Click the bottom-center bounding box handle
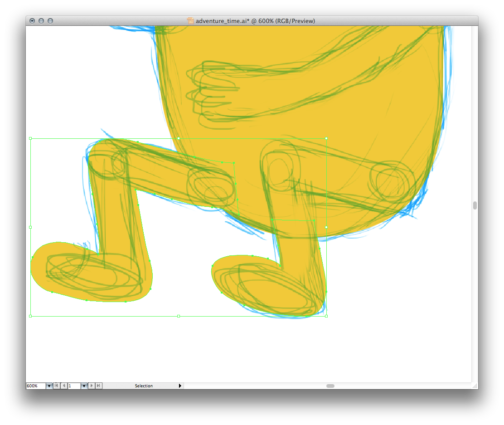This screenshot has height=425, width=504. (179, 316)
